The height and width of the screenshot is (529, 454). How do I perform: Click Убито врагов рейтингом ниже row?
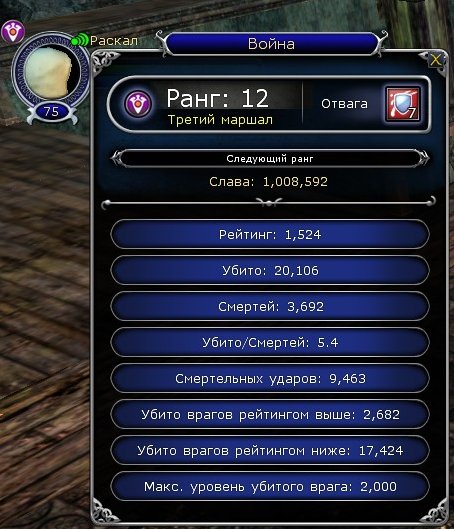coord(270,450)
